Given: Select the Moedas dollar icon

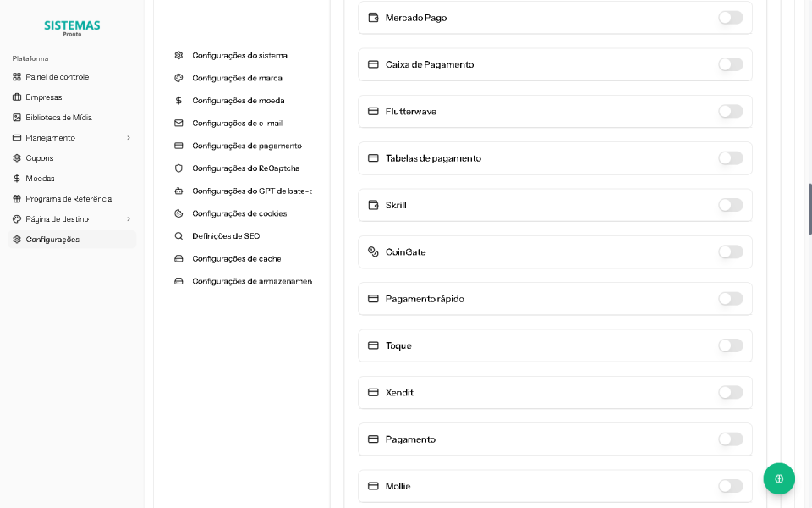Looking at the screenshot, I should tap(18, 178).
